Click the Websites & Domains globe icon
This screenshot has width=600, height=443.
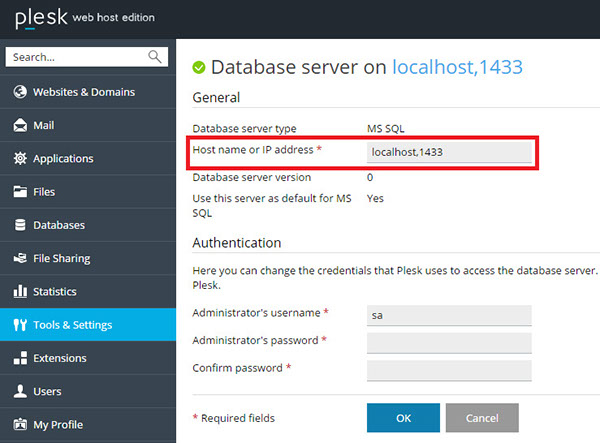click(19, 92)
